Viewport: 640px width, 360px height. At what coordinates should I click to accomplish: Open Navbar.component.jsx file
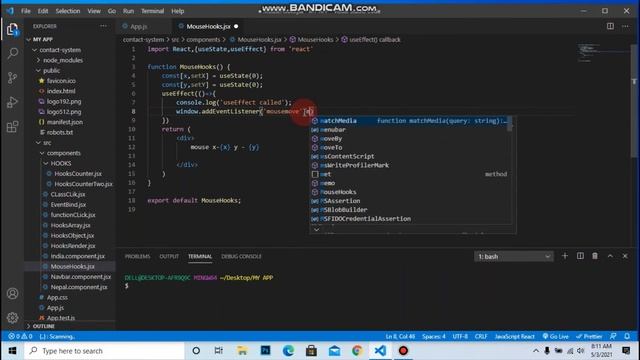coord(80,277)
